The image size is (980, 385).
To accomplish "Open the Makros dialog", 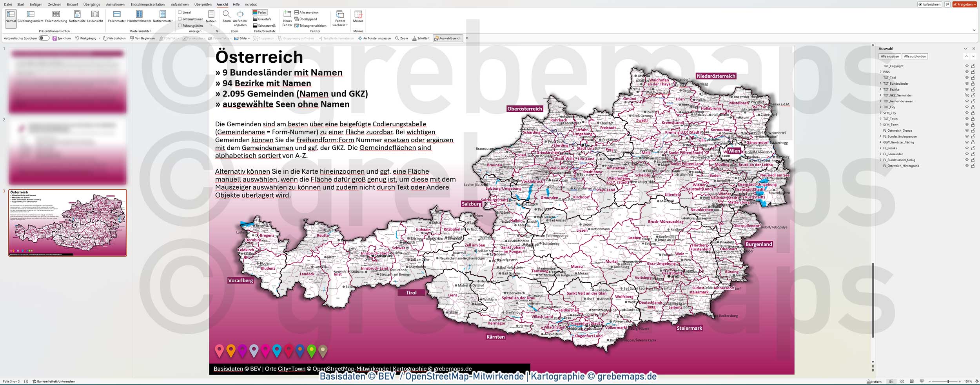I will [358, 18].
